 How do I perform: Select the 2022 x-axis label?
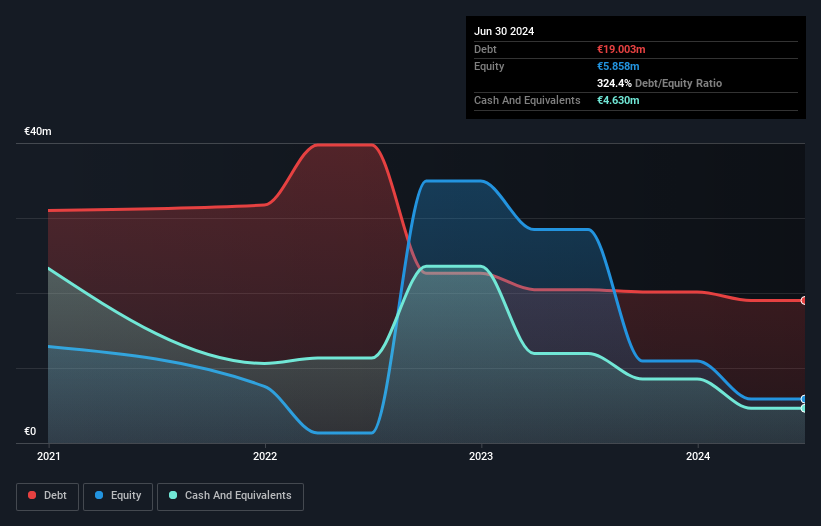265,456
